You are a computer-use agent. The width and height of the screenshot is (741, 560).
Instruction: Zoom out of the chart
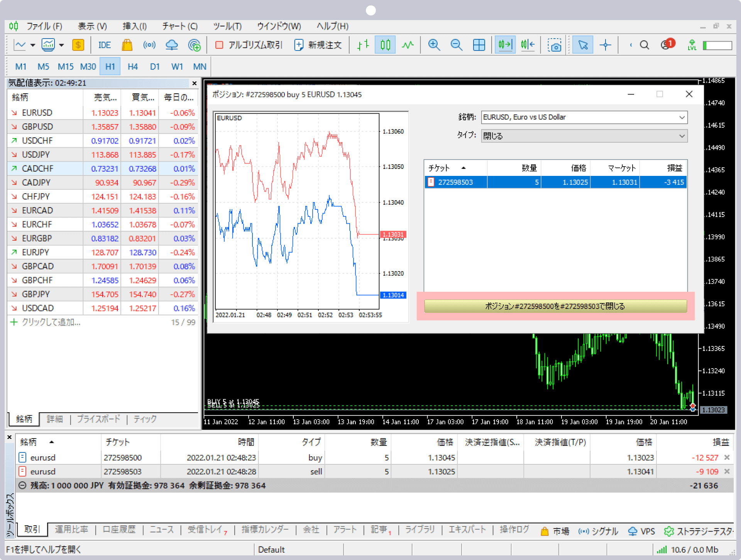pos(457,45)
